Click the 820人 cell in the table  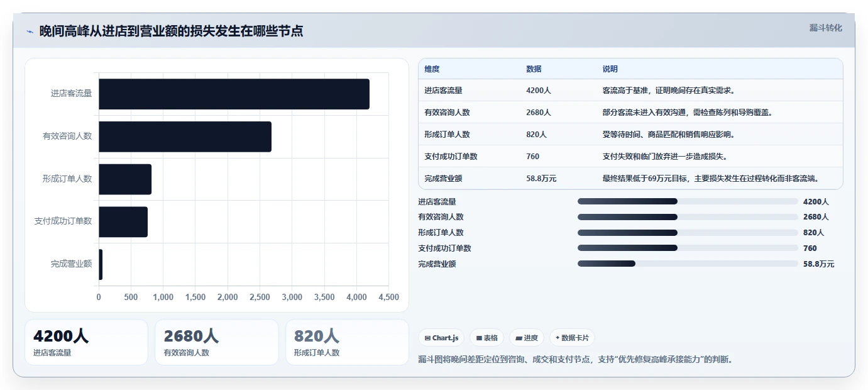[537, 135]
